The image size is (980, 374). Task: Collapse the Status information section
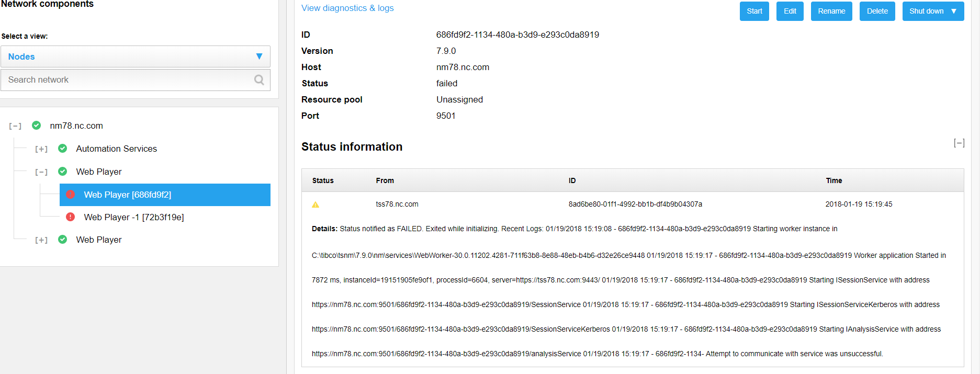(x=959, y=143)
